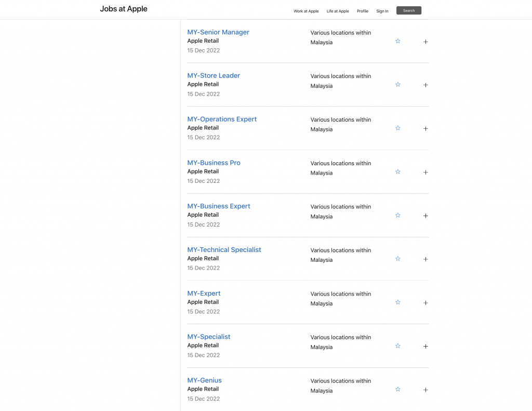Expand MY-Senior Manager details with plus
The width and height of the screenshot is (532, 411).
pos(425,42)
